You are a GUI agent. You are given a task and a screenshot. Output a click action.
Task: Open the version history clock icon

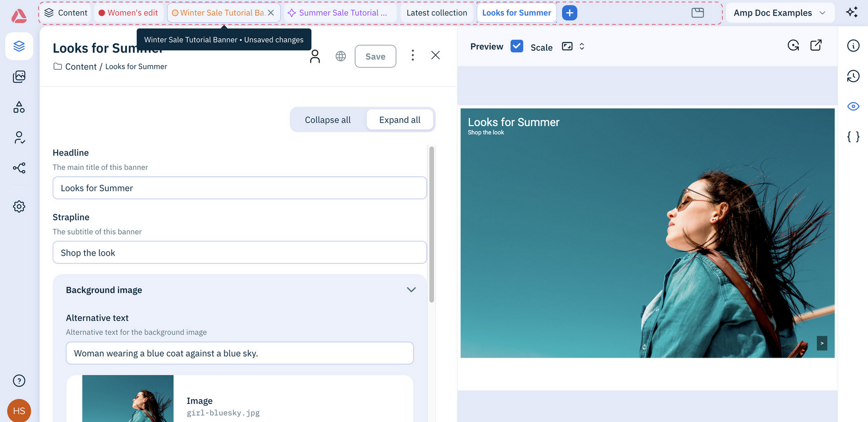tap(853, 76)
